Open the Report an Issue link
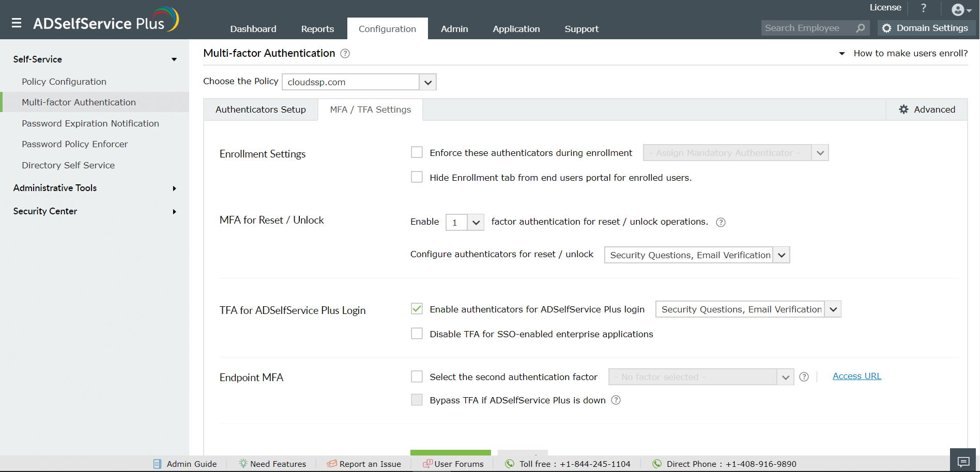The height and width of the screenshot is (472, 980). [x=370, y=464]
